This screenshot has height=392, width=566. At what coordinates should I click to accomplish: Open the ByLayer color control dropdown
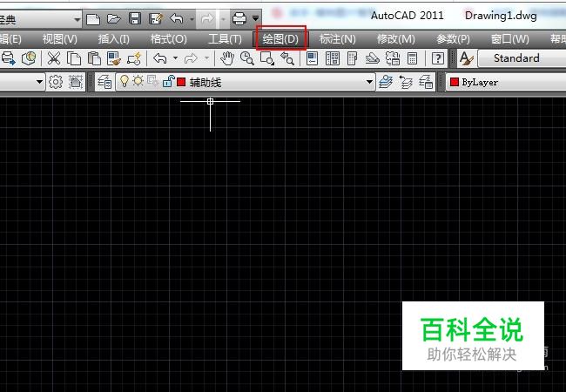click(x=506, y=82)
